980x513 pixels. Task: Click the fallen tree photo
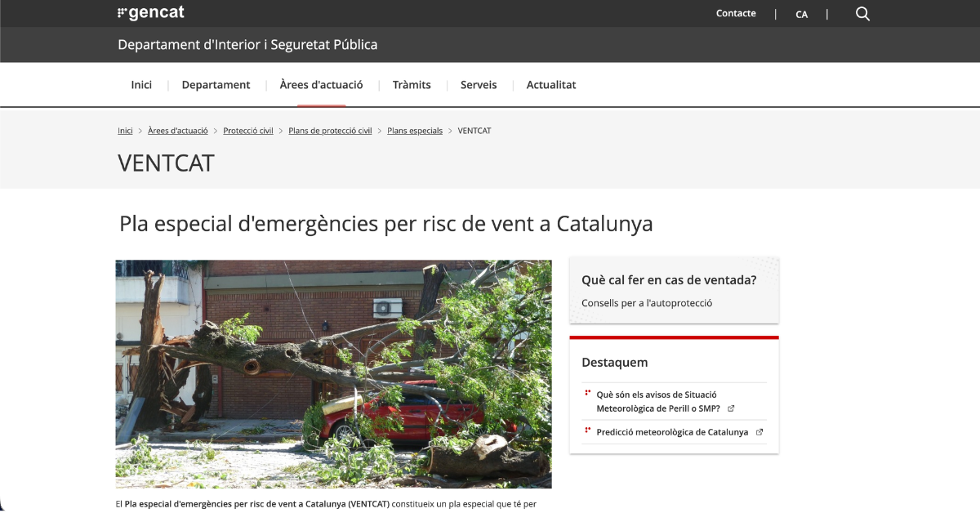[x=333, y=374]
